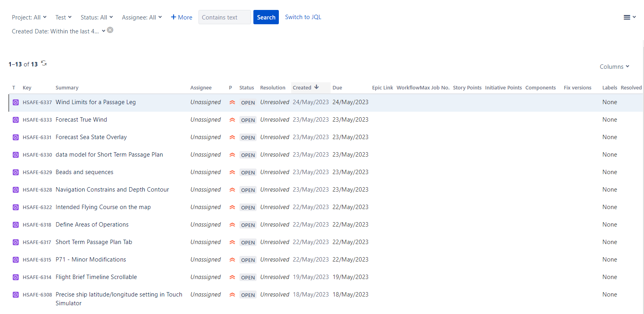Click priority icon for HSAFE-6322
644x314 pixels.
tap(232, 207)
